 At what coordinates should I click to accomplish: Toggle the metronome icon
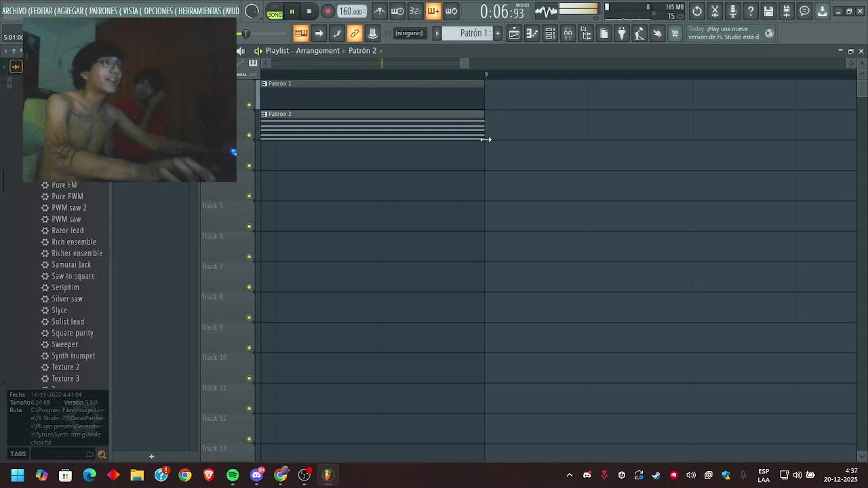380,11
